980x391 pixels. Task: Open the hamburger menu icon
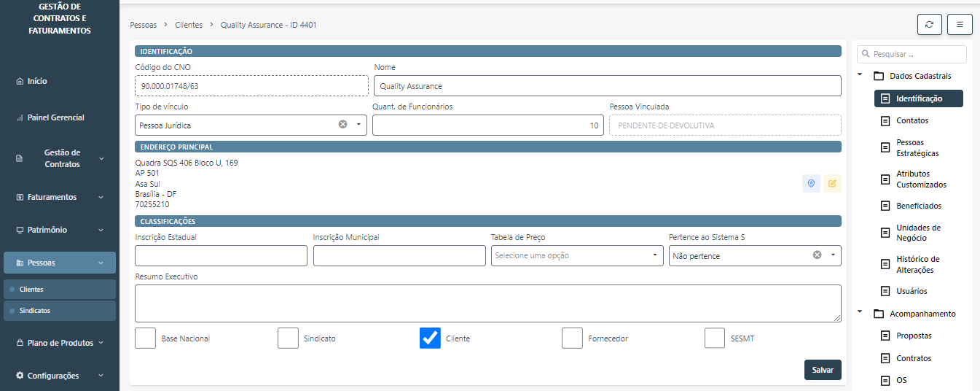tap(960, 24)
